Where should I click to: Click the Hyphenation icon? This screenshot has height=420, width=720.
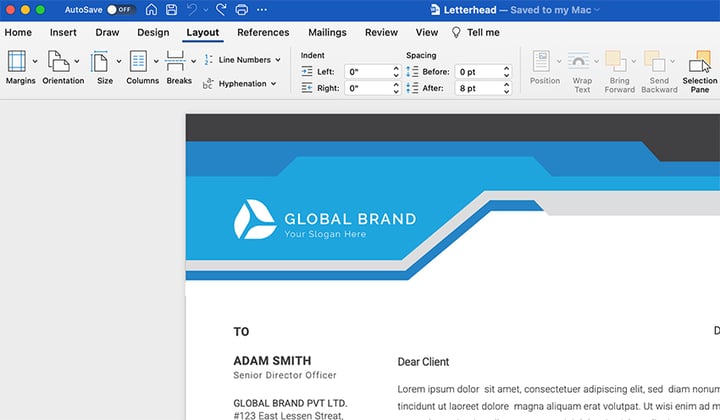point(208,84)
